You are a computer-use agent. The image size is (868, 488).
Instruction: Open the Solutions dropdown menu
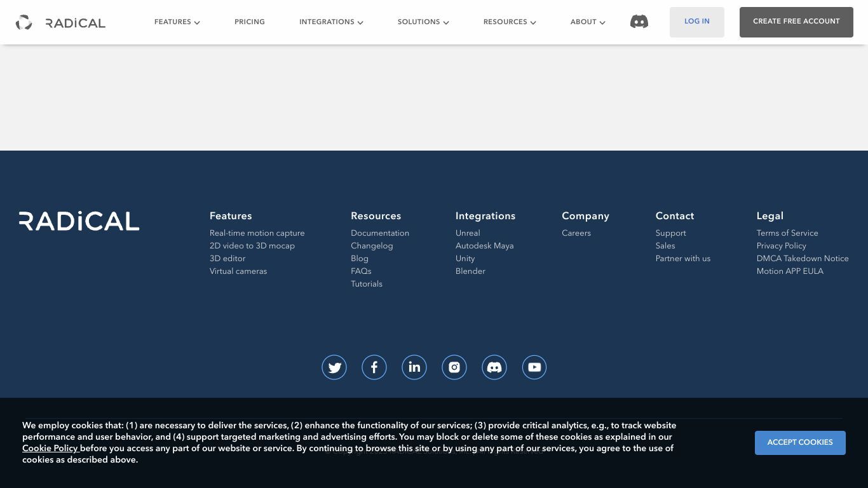(x=423, y=22)
